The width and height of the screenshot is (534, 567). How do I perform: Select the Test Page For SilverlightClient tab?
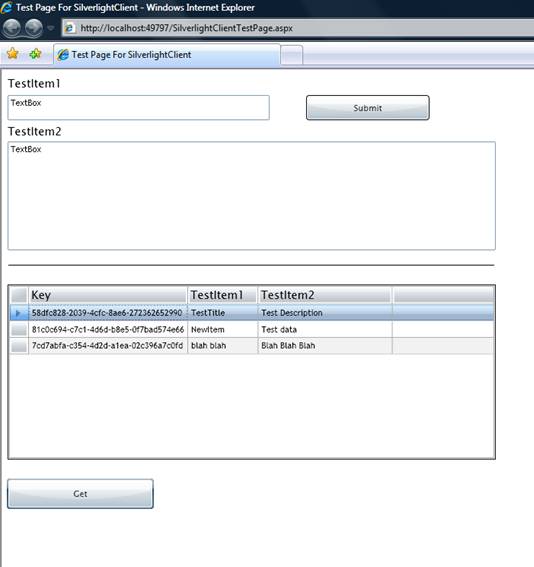click(167, 55)
